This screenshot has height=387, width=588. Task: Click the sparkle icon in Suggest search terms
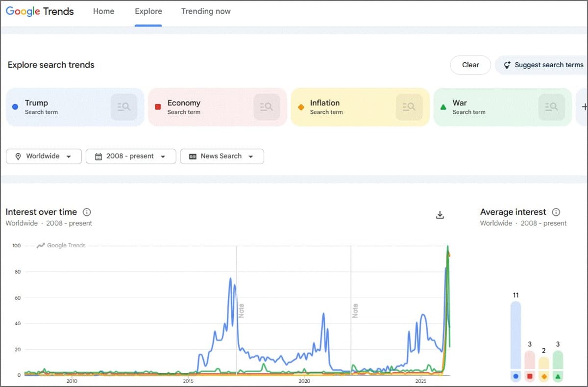point(507,65)
